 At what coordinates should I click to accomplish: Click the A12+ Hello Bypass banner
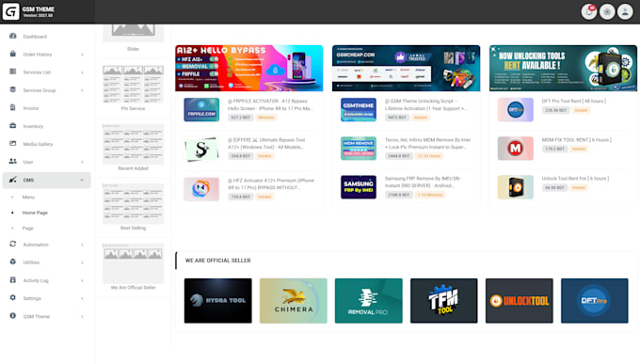pyautogui.click(x=249, y=68)
